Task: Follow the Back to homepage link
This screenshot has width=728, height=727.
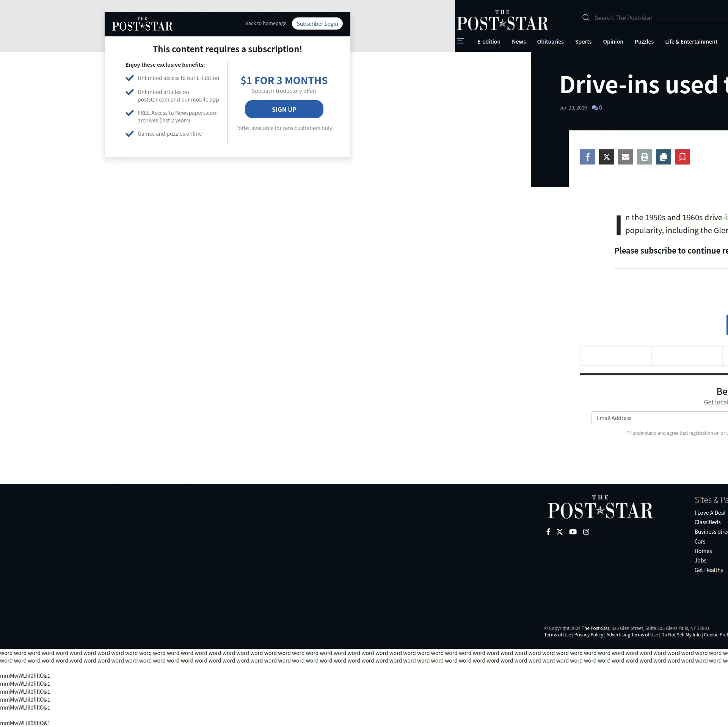Action: coord(265,24)
